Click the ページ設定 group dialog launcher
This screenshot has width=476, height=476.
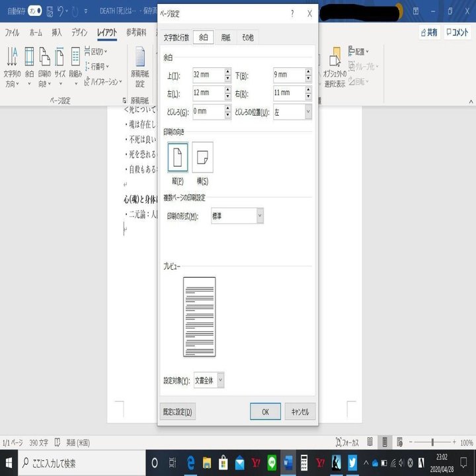tap(124, 100)
